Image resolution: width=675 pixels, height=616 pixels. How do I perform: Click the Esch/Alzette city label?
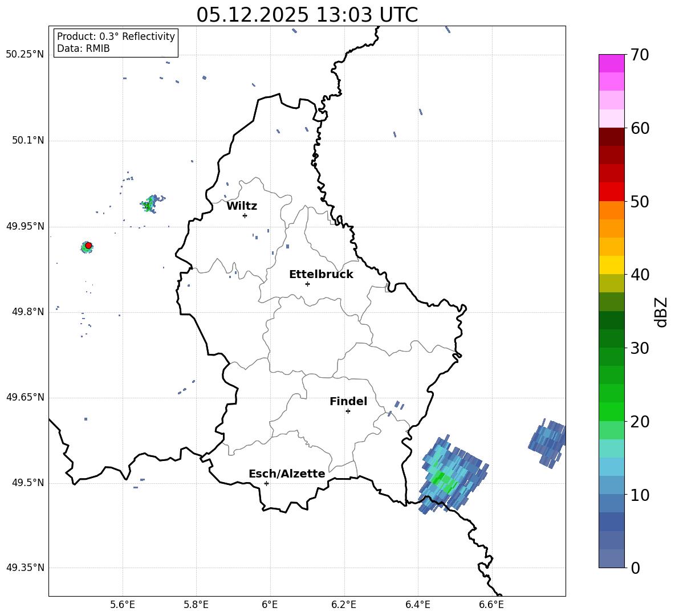pyautogui.click(x=287, y=474)
